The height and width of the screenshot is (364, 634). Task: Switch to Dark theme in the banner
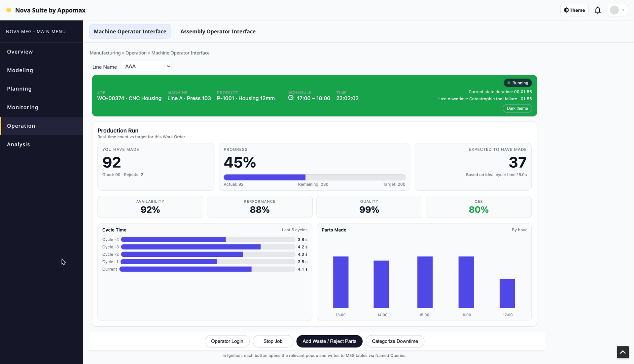517,108
